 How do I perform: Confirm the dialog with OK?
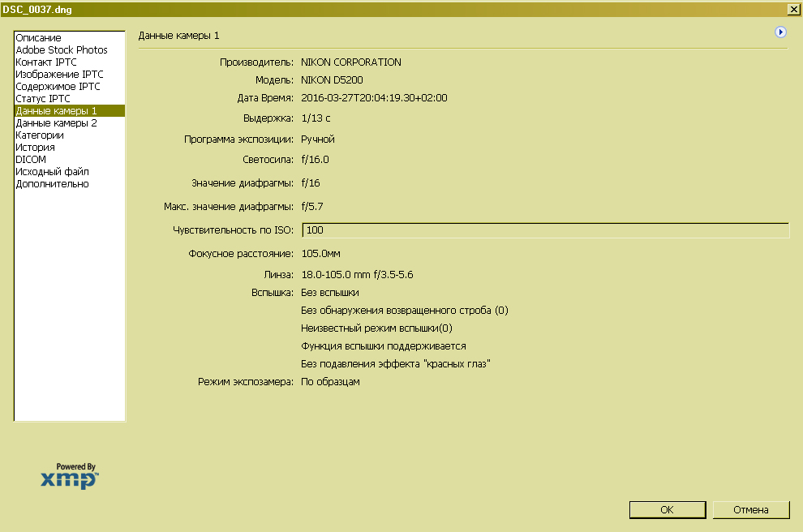click(668, 510)
